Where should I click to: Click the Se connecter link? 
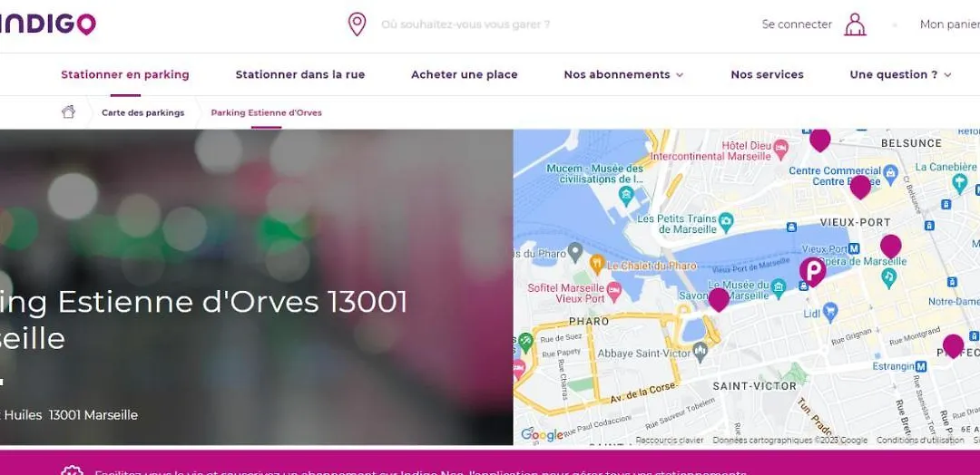click(797, 24)
